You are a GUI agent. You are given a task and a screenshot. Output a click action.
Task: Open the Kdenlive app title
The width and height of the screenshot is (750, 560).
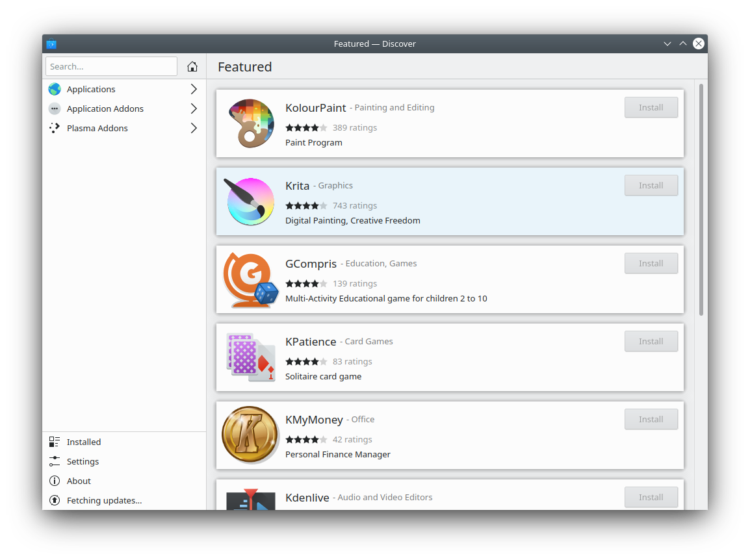click(x=307, y=498)
